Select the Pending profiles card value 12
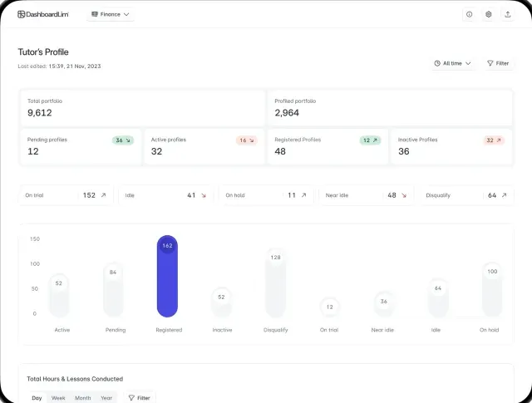This screenshot has height=403, width=532. click(33, 151)
